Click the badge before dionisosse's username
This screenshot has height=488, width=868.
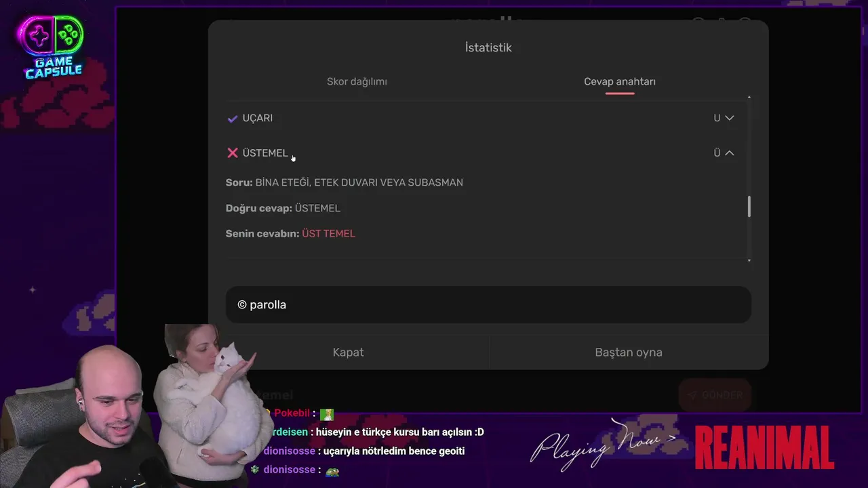coord(255,470)
